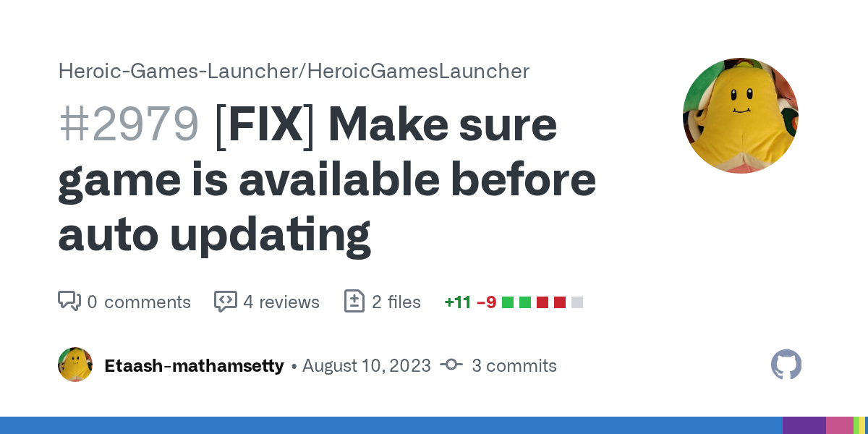Click the comments speech bubble icon
Image resolution: width=868 pixels, height=434 pixels.
(69, 301)
